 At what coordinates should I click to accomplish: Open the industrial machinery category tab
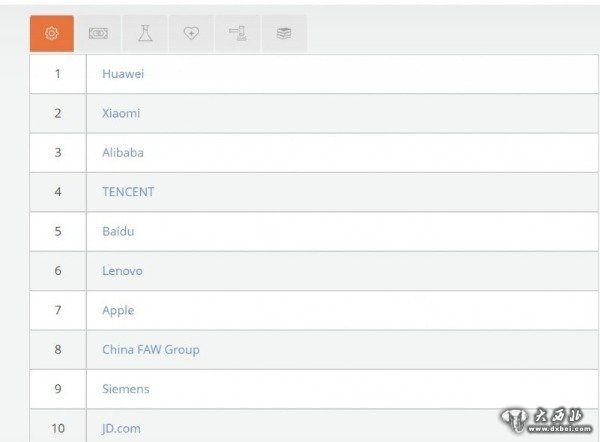(x=237, y=34)
